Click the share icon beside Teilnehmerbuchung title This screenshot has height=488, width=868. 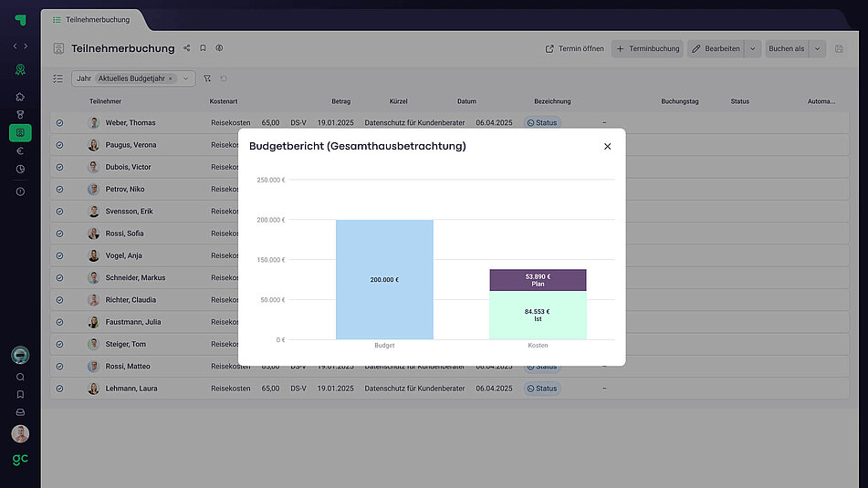coord(187,48)
